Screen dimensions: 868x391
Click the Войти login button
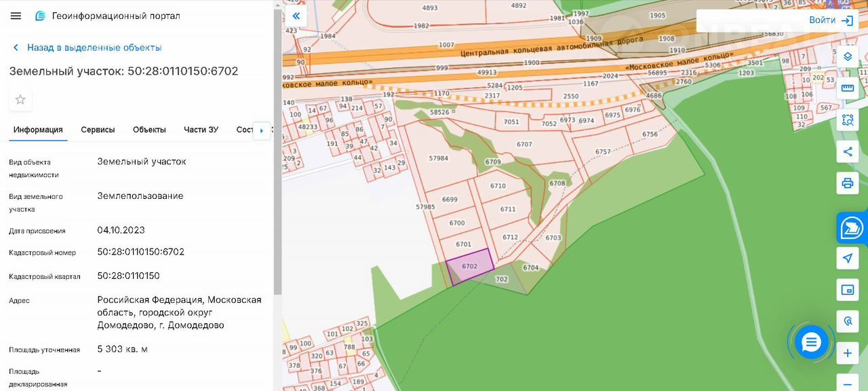point(831,20)
